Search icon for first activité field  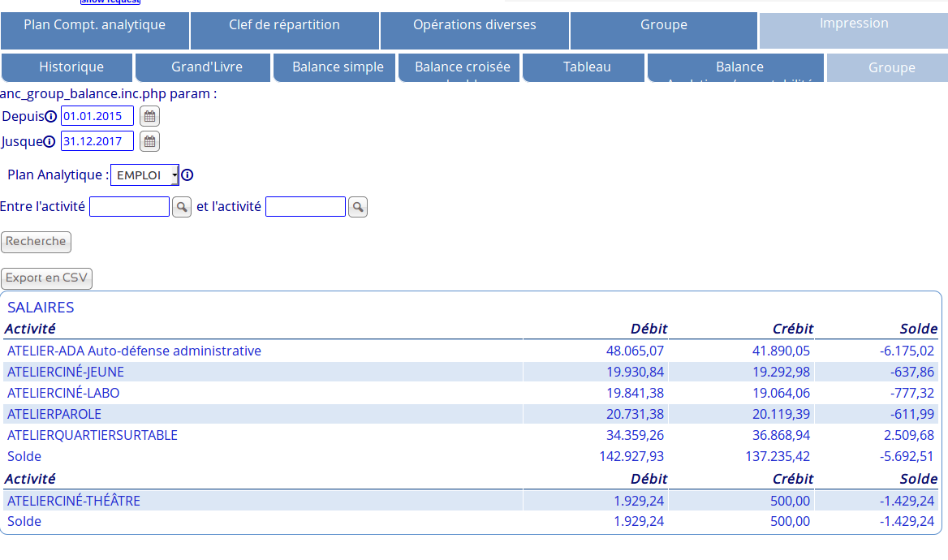coord(182,207)
